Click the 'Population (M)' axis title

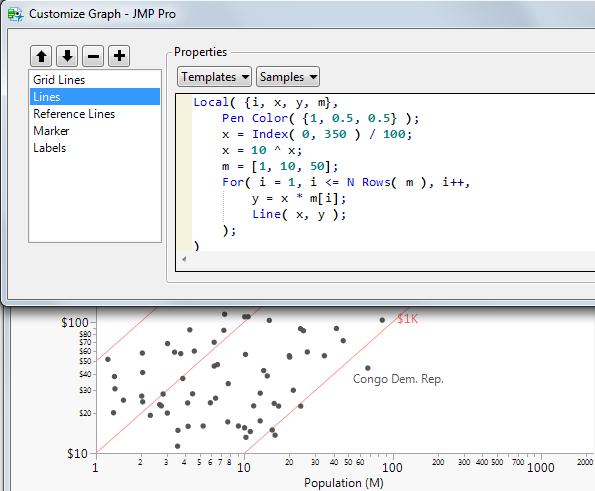(344, 483)
